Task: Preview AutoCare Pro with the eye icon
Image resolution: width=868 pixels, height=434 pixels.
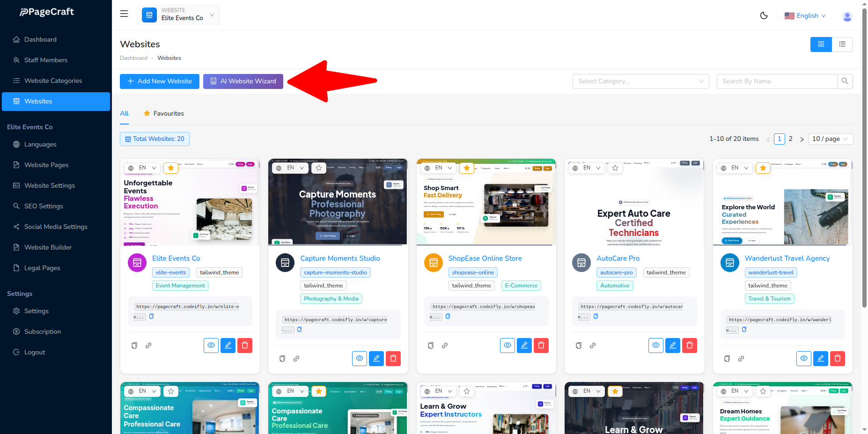Action: pyautogui.click(x=655, y=345)
